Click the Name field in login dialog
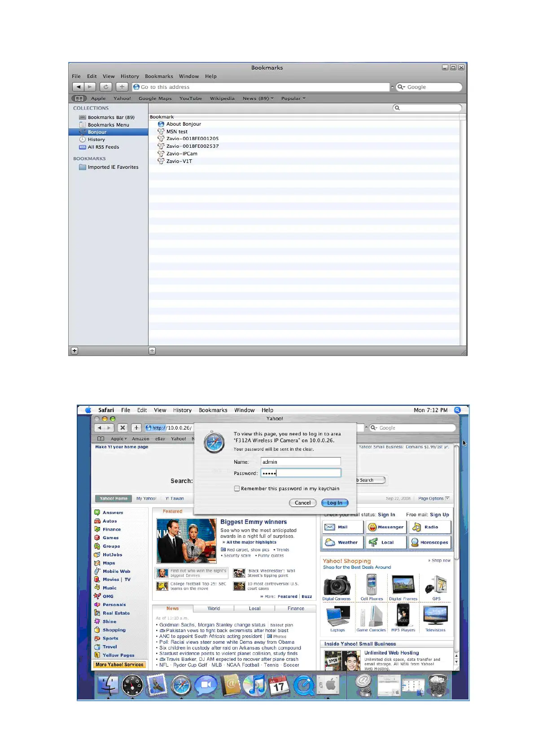This screenshot has width=534, height=756. [300, 462]
